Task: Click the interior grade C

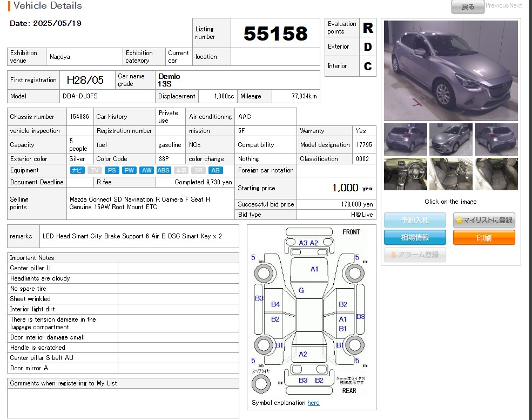Action: pos(368,66)
